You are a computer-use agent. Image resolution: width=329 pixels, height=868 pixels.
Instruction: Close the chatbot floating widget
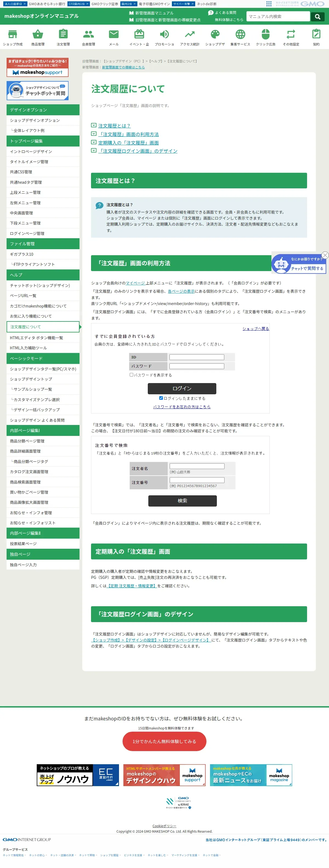325,255
